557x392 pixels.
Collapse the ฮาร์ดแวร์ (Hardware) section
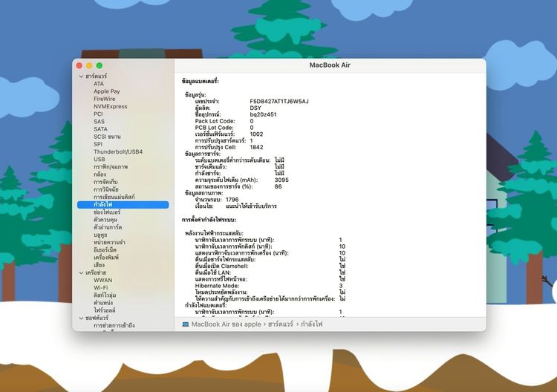(81, 76)
